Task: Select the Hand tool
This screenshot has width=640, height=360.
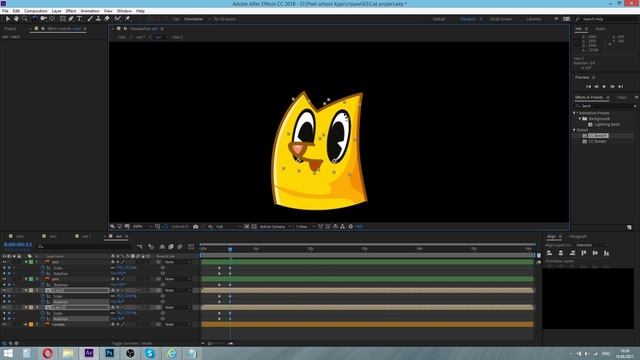Action: coord(16,19)
